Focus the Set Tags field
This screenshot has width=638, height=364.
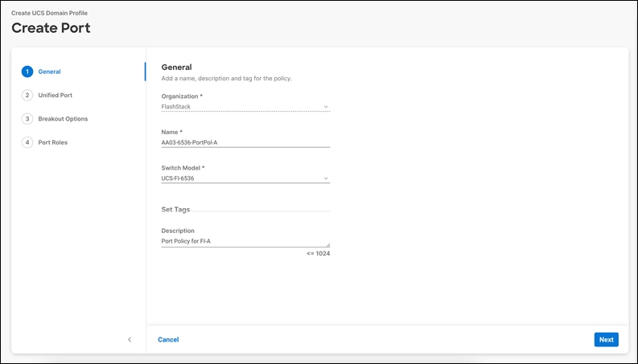(x=245, y=210)
